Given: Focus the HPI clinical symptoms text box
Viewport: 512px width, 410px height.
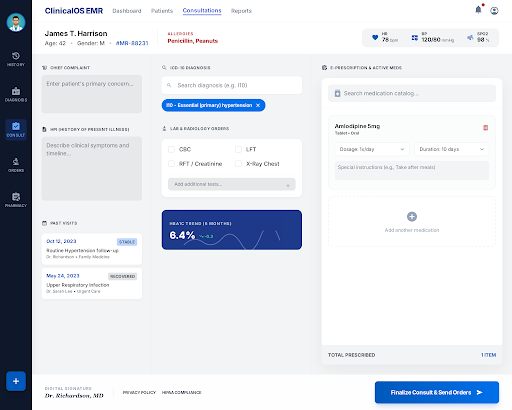Looking at the screenshot, I should (x=92, y=169).
